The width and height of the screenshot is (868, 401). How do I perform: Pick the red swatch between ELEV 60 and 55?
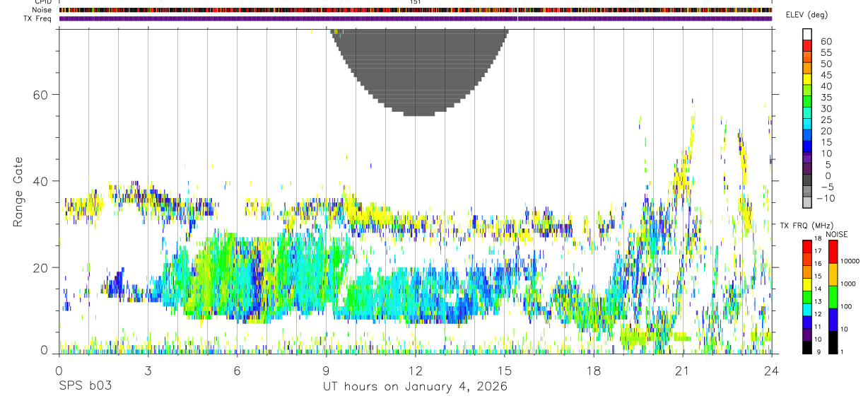[807, 45]
